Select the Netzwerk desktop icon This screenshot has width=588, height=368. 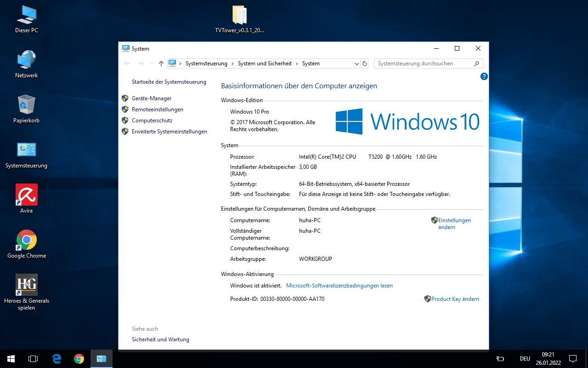point(27,64)
